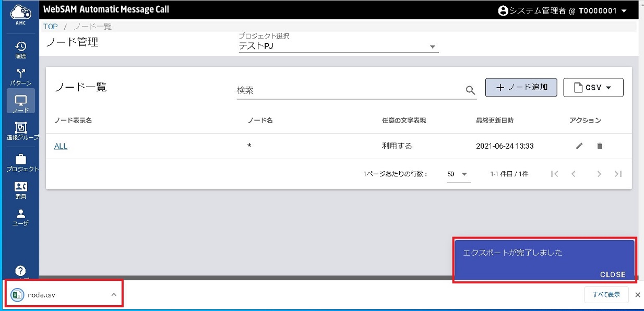Expand the rows per page dropdown
644x311 pixels.
tap(464, 174)
